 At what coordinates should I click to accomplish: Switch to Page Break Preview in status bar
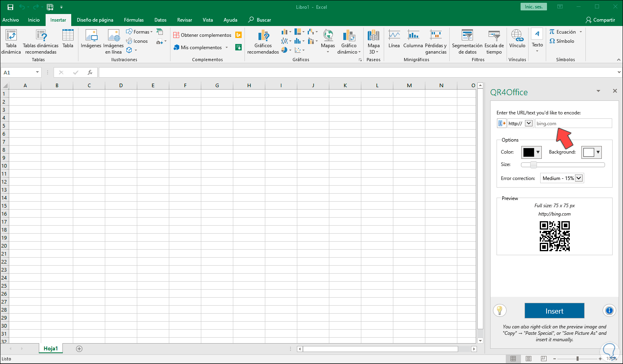coord(543,359)
